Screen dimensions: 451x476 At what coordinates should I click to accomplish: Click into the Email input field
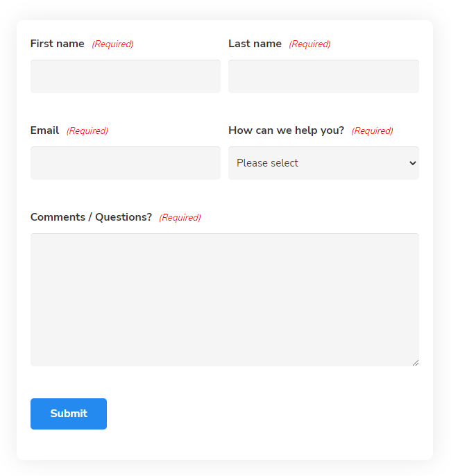click(x=126, y=163)
